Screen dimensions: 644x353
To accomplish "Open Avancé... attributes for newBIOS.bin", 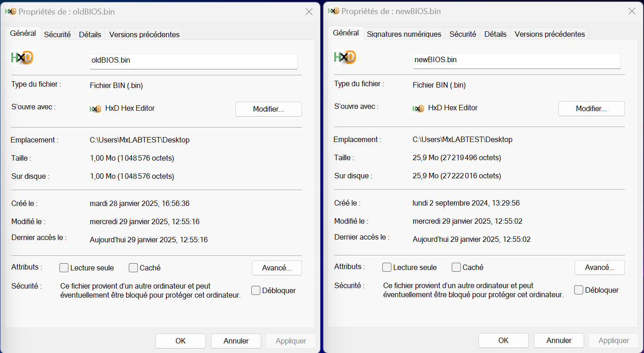I will tap(600, 267).
